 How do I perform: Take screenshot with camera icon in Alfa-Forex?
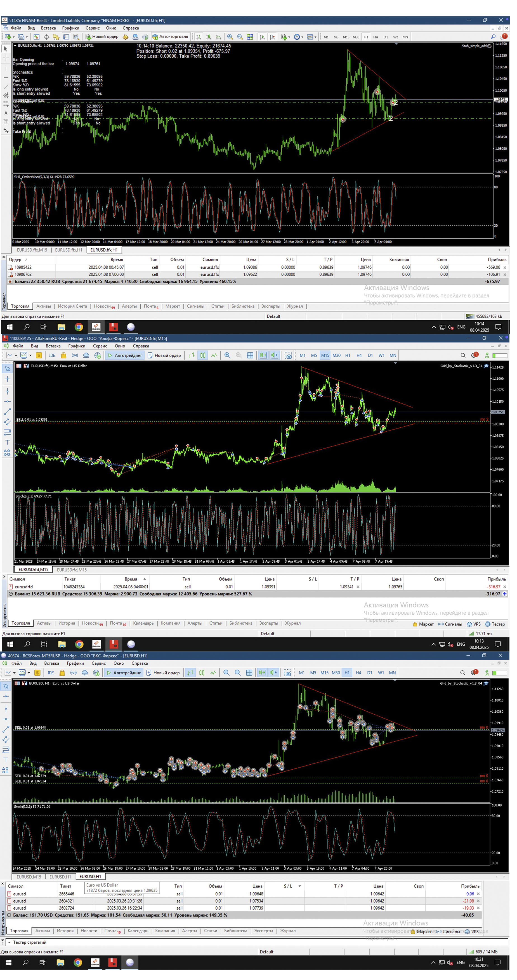coord(289,356)
